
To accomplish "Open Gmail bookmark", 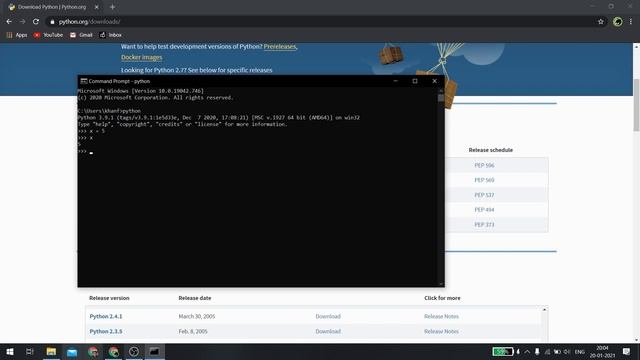I will click(81, 35).
